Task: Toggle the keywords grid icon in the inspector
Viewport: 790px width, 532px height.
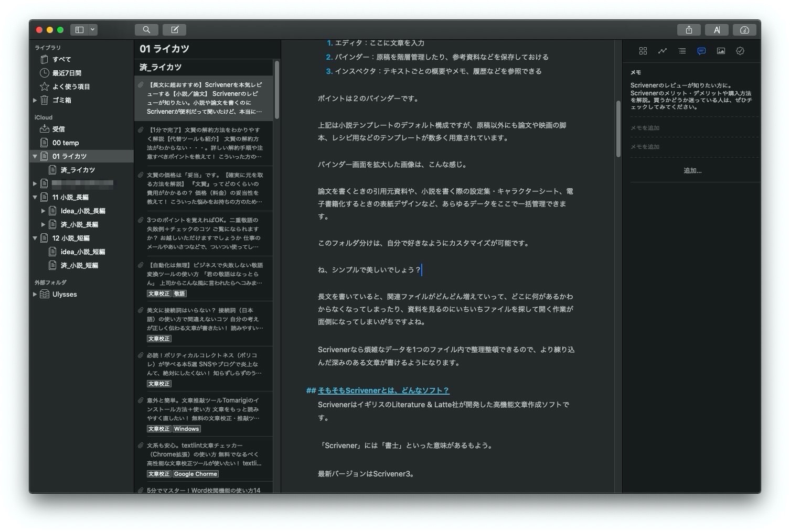Action: click(x=643, y=51)
